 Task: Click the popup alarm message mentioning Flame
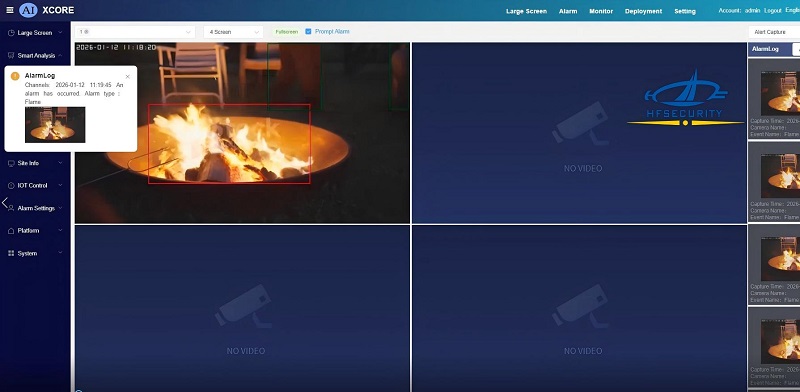coord(74,93)
